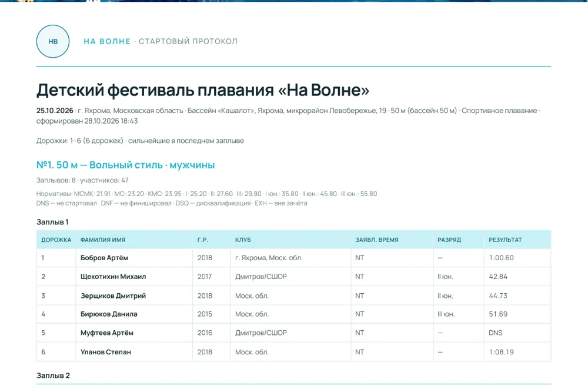Image resolution: width=588 pixels, height=385 pixels.
Task: Click NT entry time for Бобров Артём
Action: click(x=360, y=258)
